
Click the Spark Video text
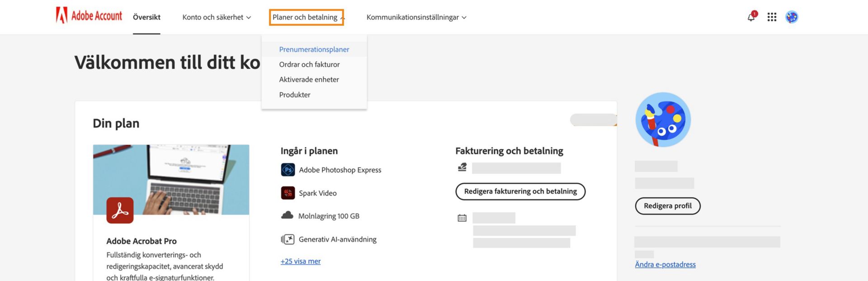pos(318,193)
